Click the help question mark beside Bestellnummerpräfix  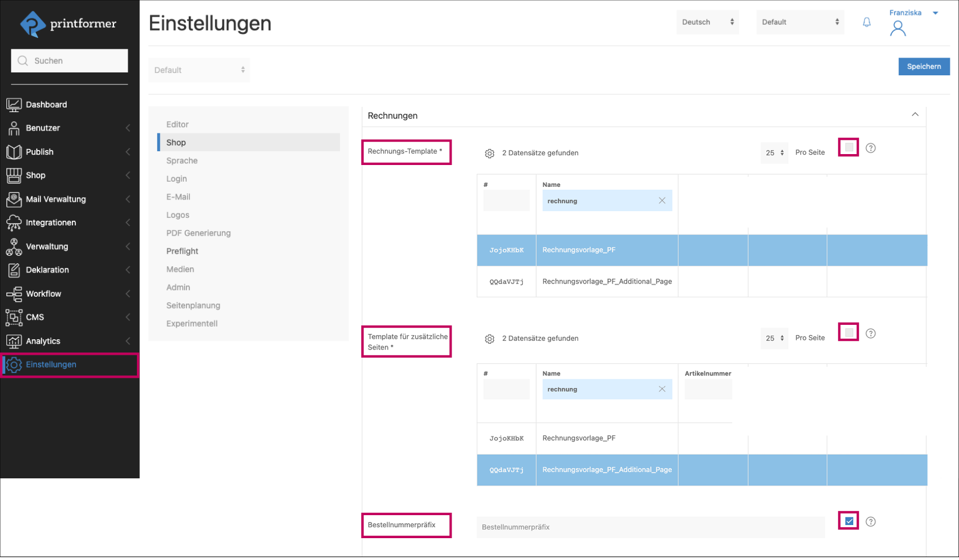pyautogui.click(x=870, y=521)
